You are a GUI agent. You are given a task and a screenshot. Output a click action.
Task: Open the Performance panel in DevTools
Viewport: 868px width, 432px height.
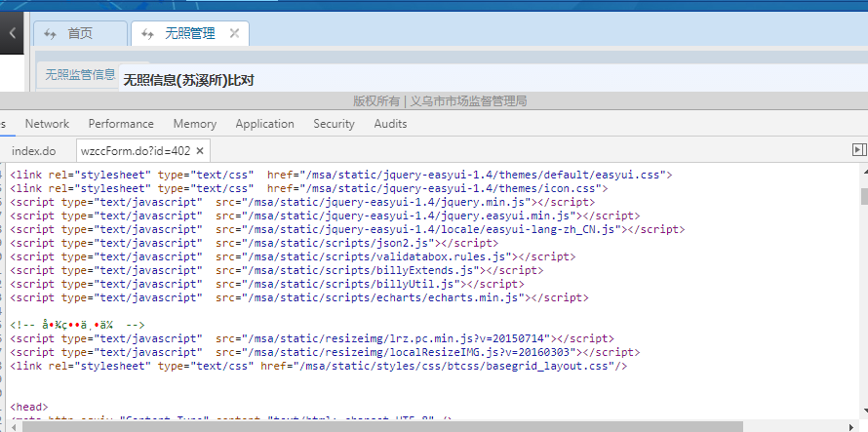(x=121, y=124)
